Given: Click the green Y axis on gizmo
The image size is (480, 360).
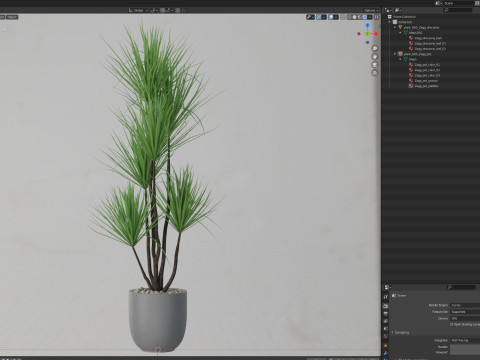Looking at the screenshot, I should (367, 34).
